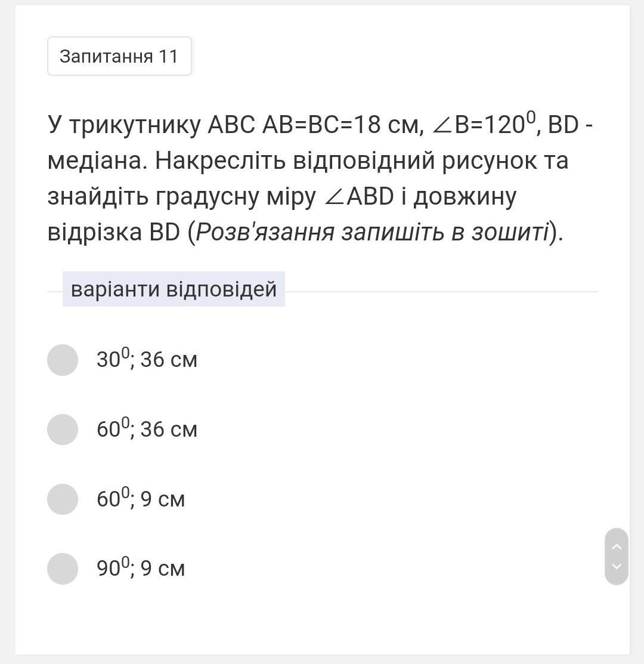
Task: Click the answer label "90°; 9 см"
Action: click(x=141, y=569)
